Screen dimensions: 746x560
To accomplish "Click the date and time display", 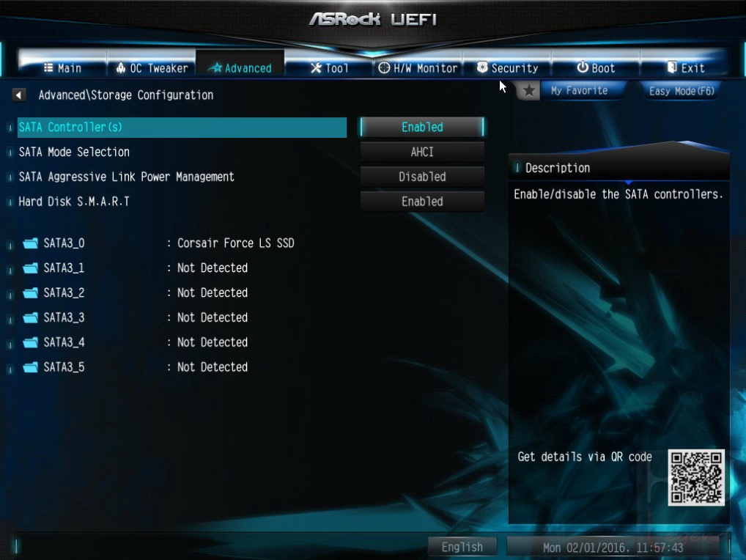I will pos(613,547).
